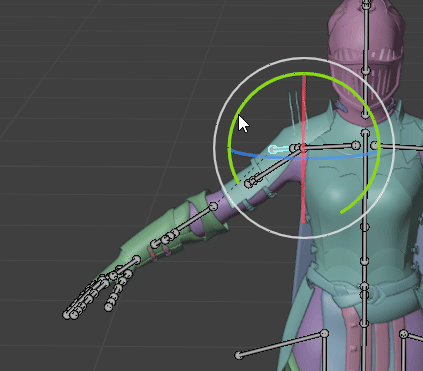Click the elbow joint sphere
The width and height of the screenshot is (423, 371).
[213, 207]
